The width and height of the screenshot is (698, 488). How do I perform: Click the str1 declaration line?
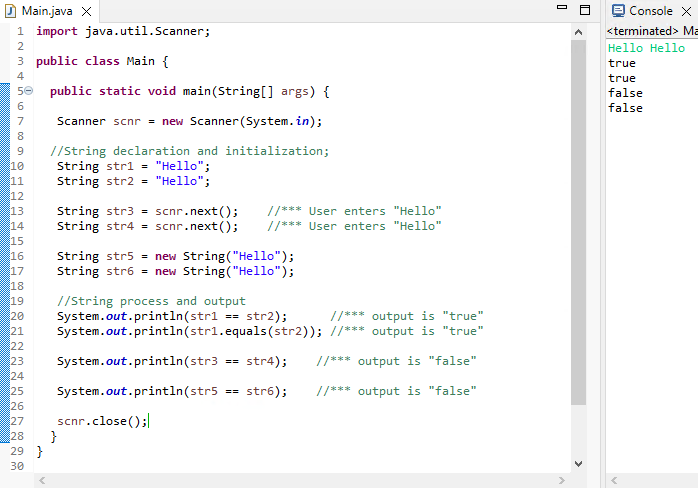[133, 166]
